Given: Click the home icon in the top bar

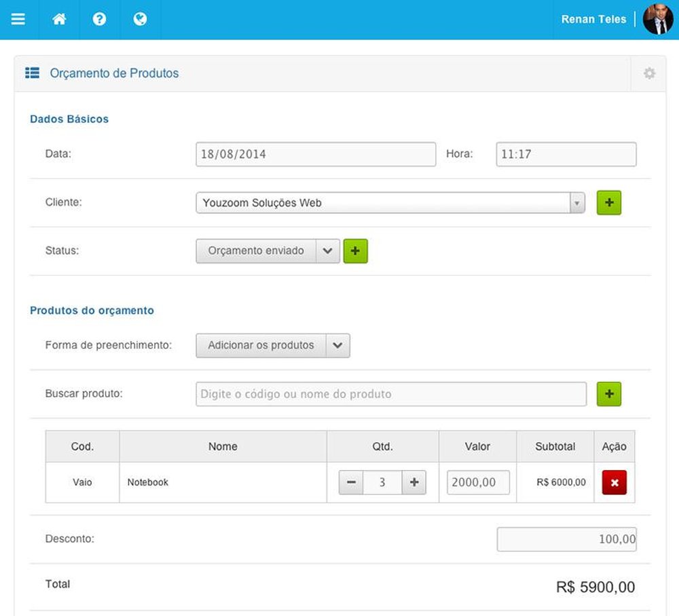Looking at the screenshot, I should tap(59, 19).
